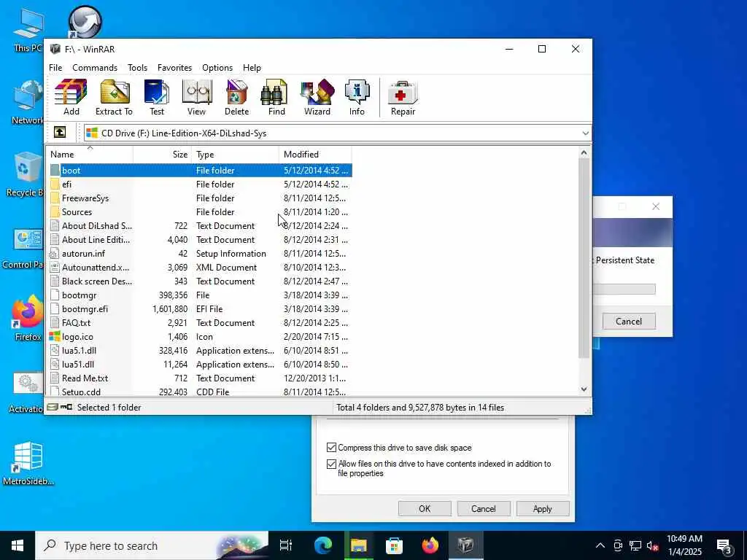Select the FAQ.txt file
This screenshot has width=747, height=560.
(x=200, y=322)
